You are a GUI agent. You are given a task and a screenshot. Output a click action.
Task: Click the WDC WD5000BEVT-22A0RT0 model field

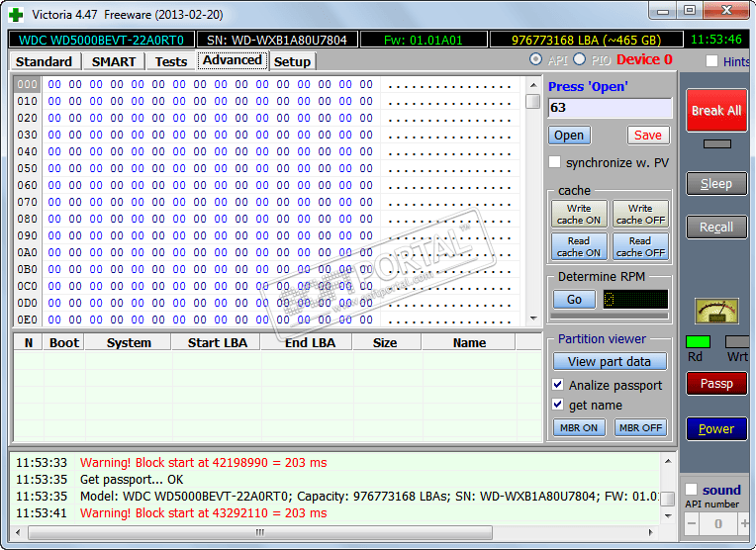pyautogui.click(x=101, y=40)
